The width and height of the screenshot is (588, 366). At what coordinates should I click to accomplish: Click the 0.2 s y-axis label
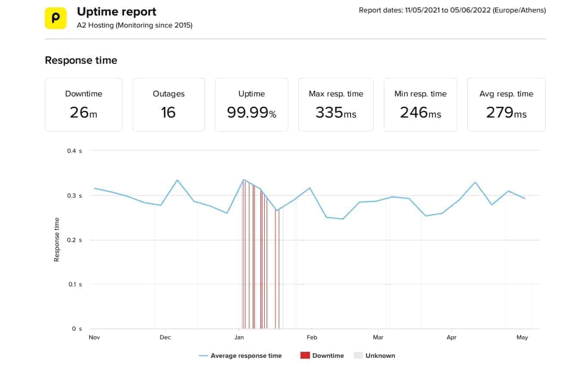coord(74,240)
